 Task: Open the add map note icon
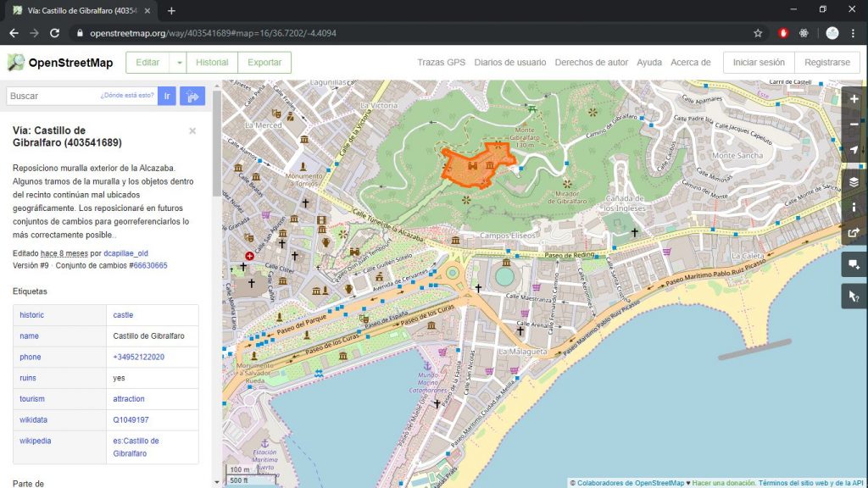click(854, 264)
